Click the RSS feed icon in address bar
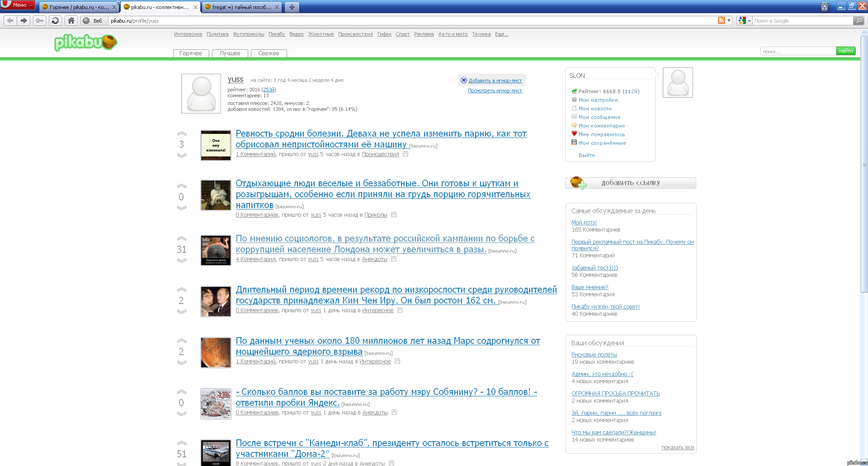Screen dimensions: 868x466 pos(722,20)
